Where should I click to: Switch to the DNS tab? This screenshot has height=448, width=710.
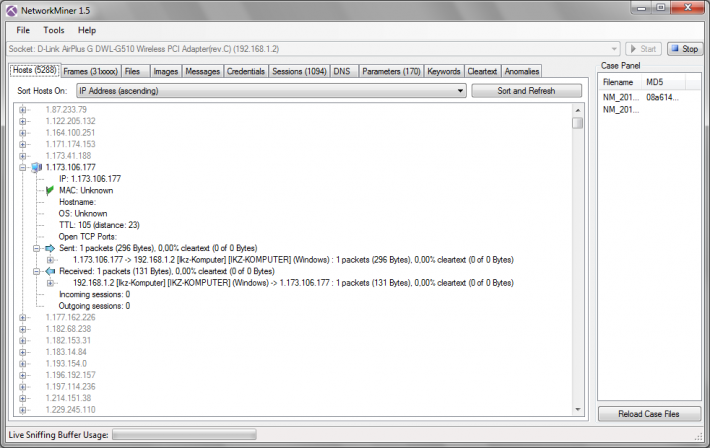[342, 72]
